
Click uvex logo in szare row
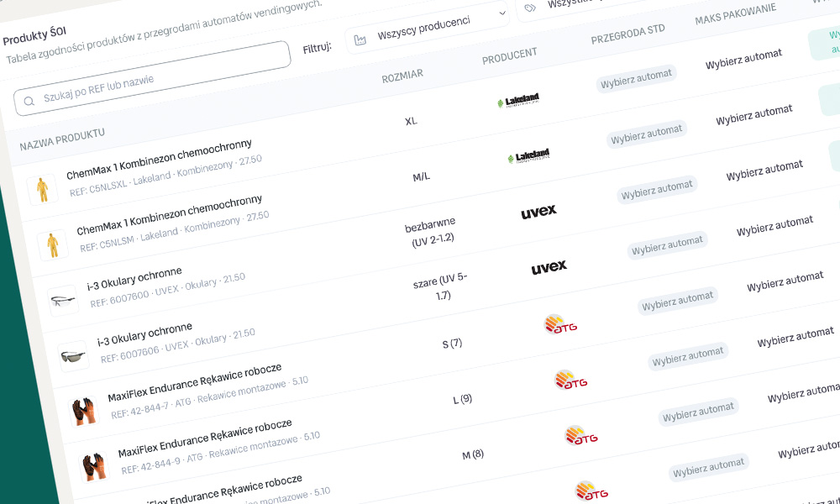[549, 267]
